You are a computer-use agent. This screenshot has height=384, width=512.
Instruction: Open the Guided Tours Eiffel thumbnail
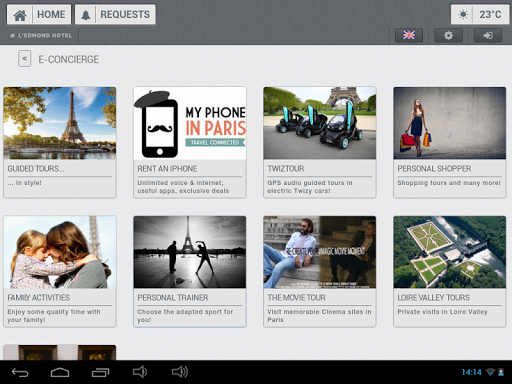coord(60,123)
